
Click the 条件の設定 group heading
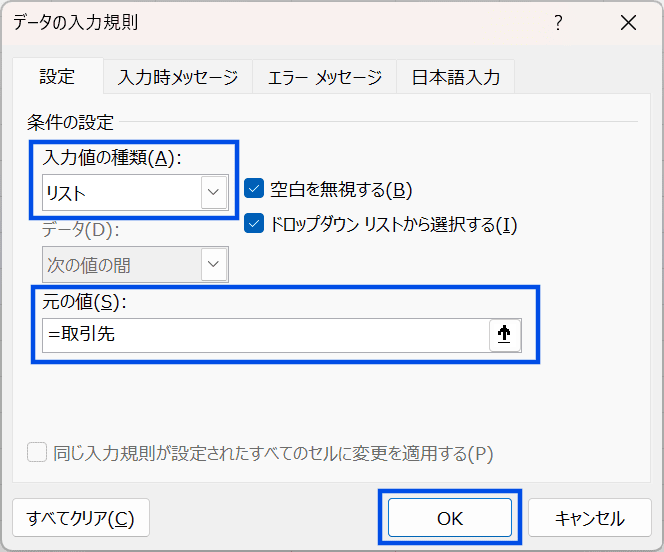click(70, 123)
